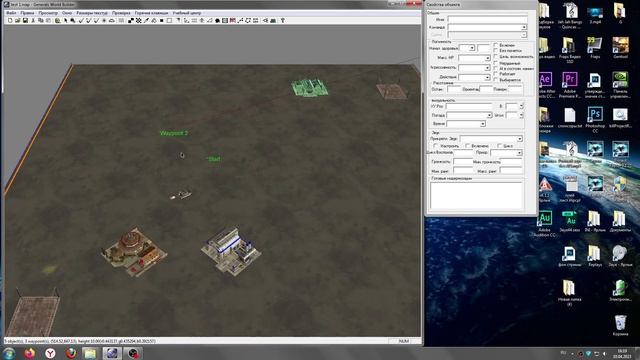
Task: Click the Copy toolbar icon
Action: pos(41,20)
